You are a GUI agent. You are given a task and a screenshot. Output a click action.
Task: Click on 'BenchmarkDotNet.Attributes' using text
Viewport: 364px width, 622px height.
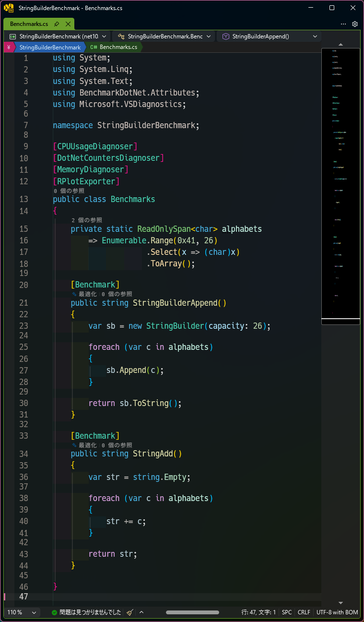(137, 93)
